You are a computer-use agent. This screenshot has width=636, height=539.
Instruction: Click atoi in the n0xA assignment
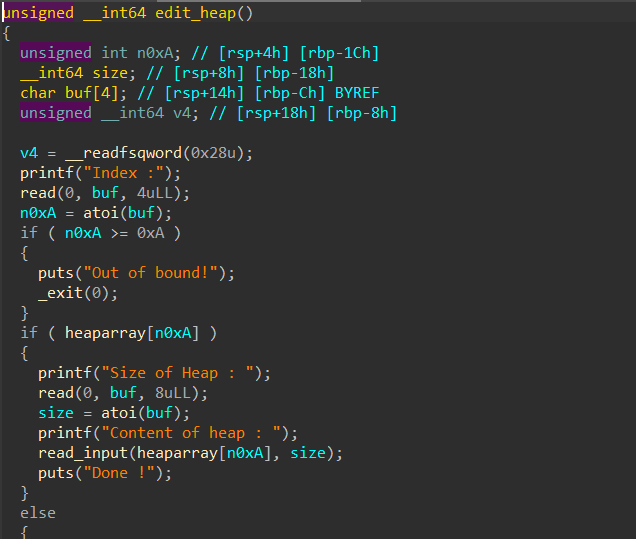(x=101, y=213)
